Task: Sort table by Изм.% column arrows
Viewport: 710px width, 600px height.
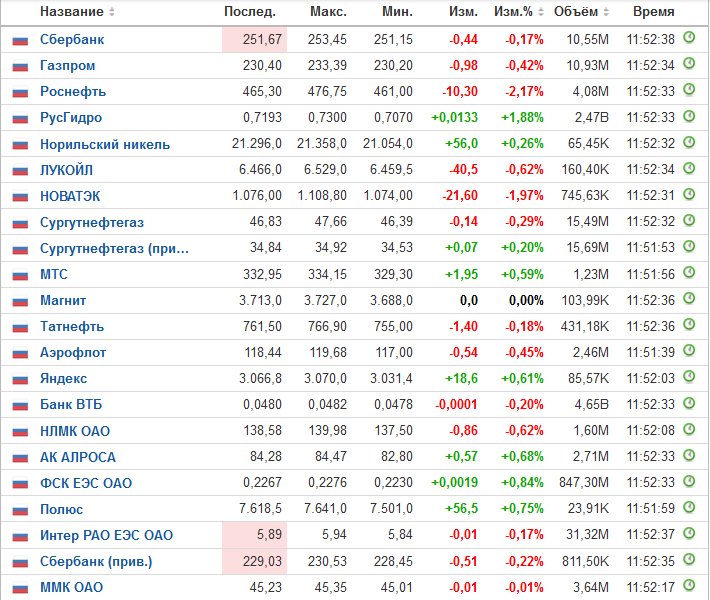Action: click(x=541, y=12)
